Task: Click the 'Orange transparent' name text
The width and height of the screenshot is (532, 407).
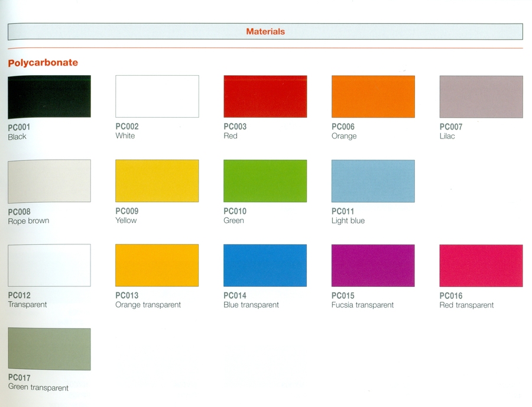Action: coord(148,305)
